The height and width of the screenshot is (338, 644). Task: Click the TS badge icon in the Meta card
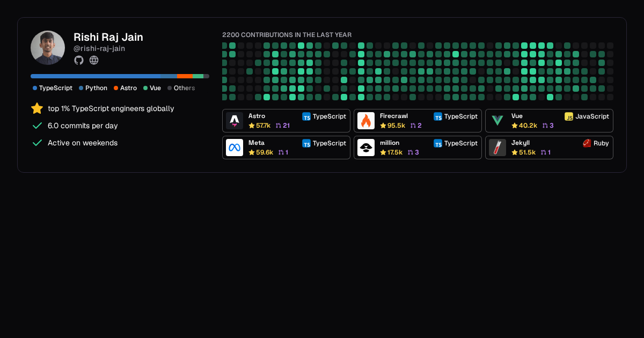coord(306,143)
